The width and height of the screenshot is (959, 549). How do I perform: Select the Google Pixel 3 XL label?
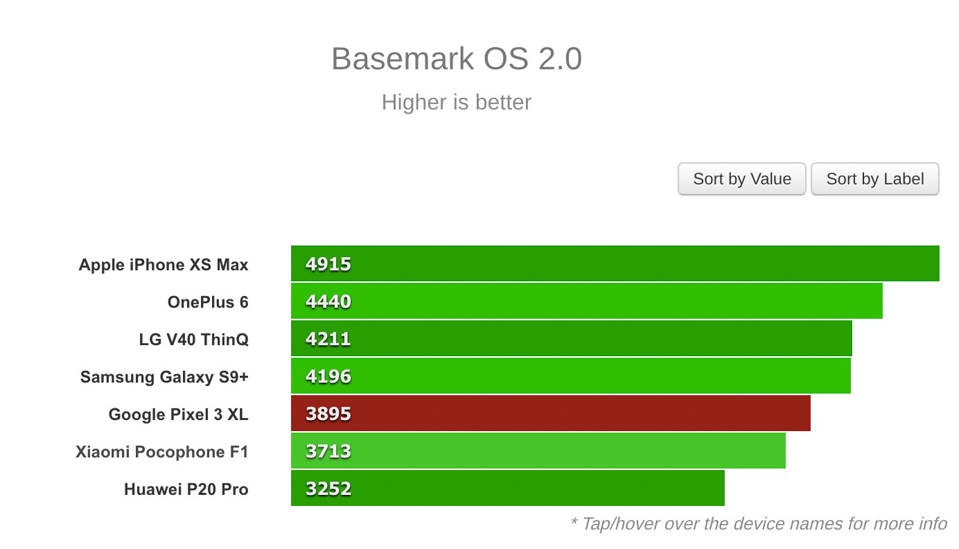tap(179, 415)
